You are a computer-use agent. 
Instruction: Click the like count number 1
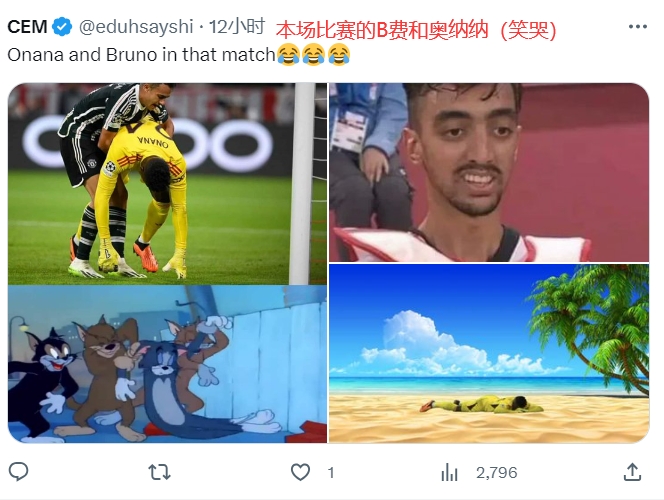[x=331, y=472]
